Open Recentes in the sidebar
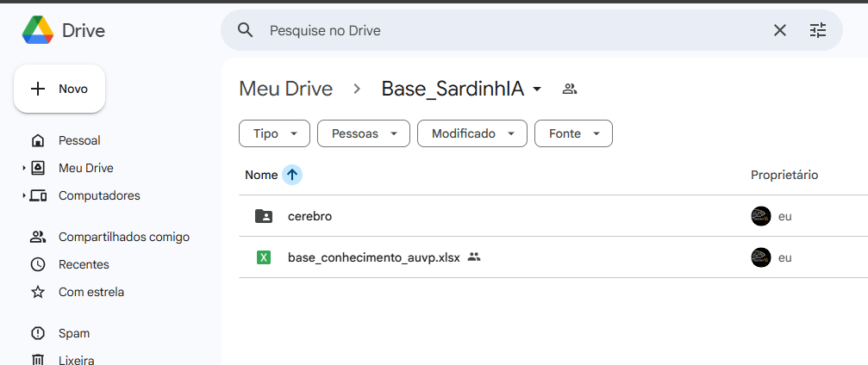This screenshot has height=365, width=868. pos(84,264)
